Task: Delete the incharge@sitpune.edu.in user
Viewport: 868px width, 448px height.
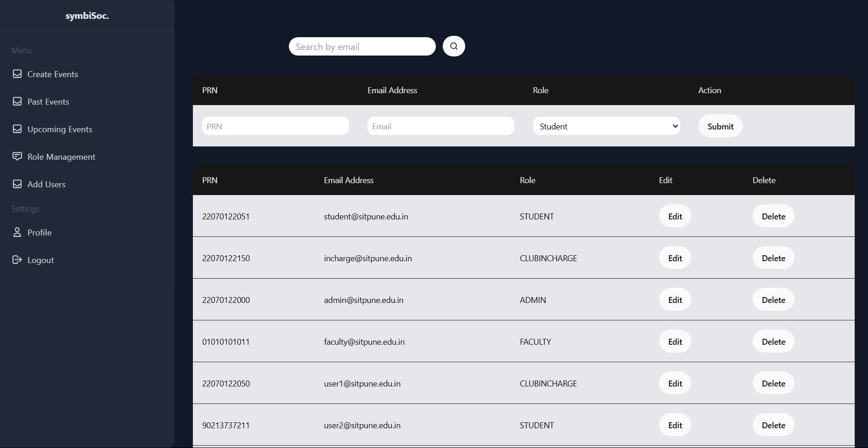Action: [773, 258]
